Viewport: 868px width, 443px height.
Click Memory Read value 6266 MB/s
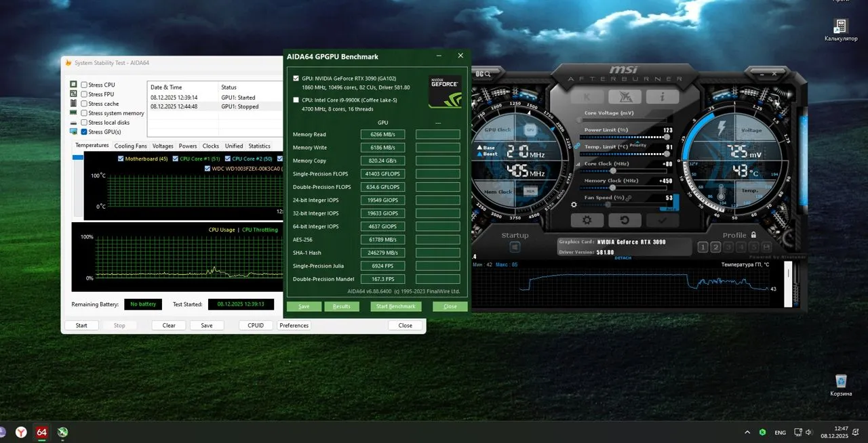[x=382, y=134]
